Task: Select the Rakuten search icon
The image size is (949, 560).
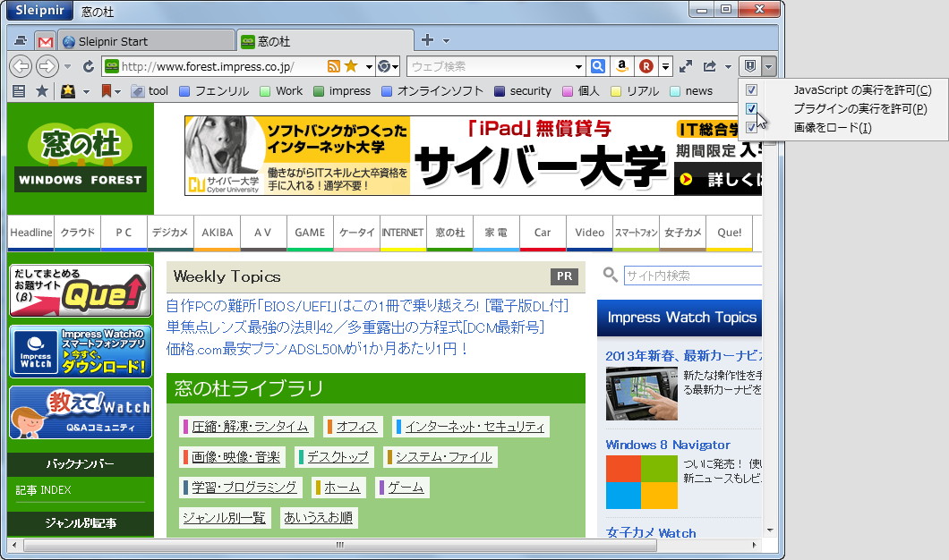Action: click(646, 65)
